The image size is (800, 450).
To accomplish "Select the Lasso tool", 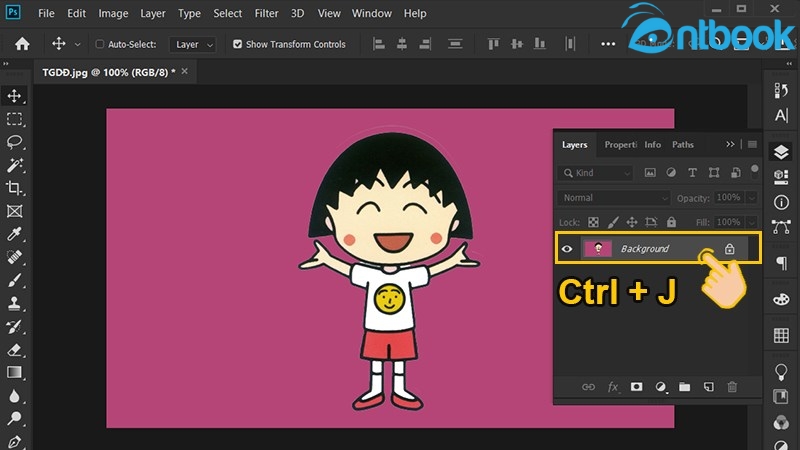I will (14, 142).
